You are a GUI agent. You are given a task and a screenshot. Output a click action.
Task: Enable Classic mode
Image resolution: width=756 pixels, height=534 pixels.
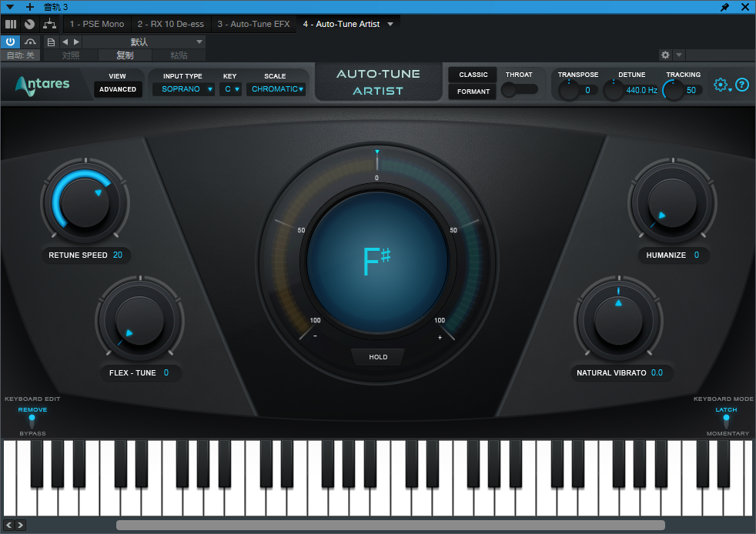[x=473, y=75]
